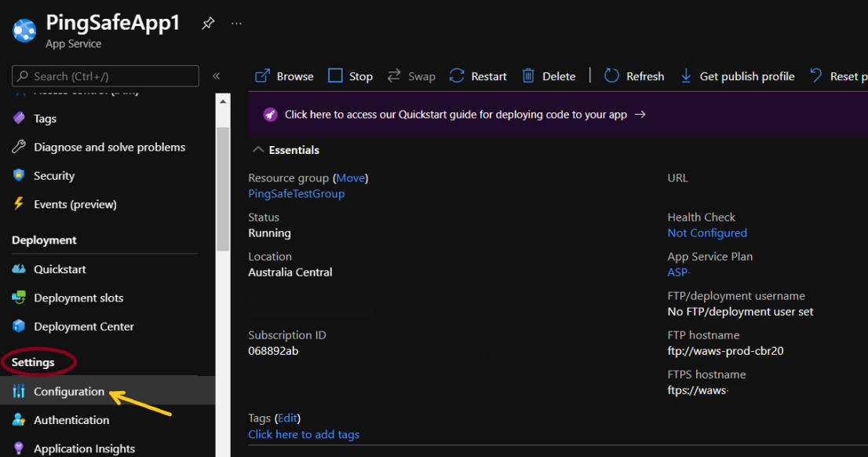Open Deployment slots page
The image size is (868, 457).
pos(78,298)
